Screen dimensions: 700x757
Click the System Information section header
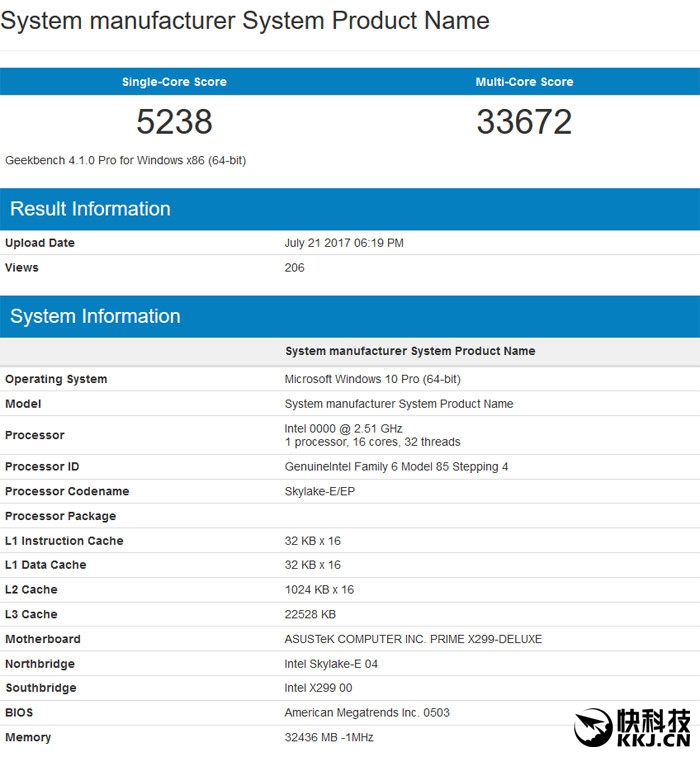point(95,316)
